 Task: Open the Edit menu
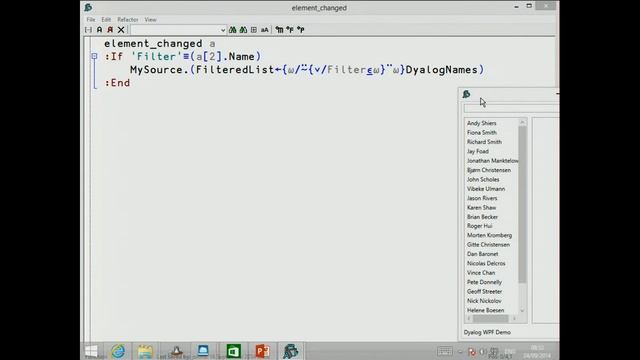point(106,20)
